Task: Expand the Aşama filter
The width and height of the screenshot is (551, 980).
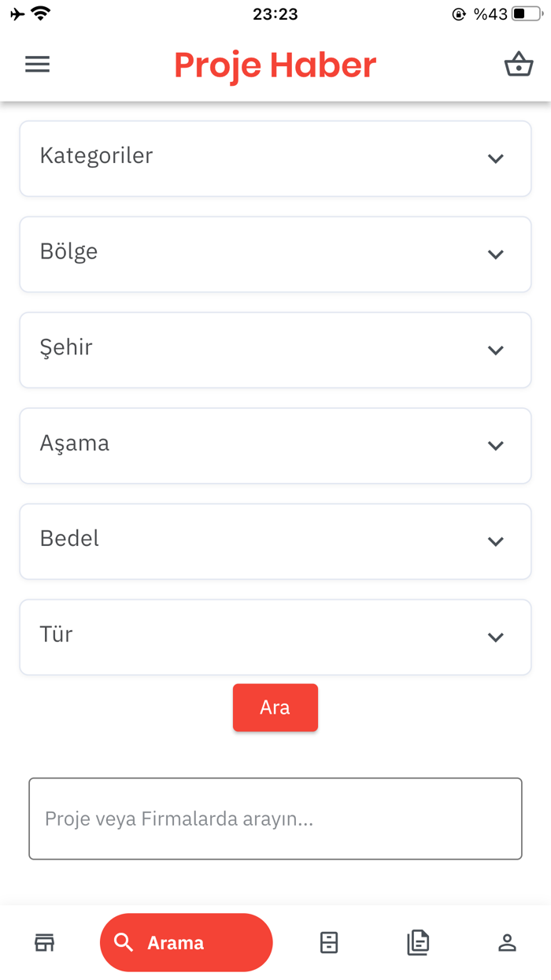Action: tap(275, 445)
